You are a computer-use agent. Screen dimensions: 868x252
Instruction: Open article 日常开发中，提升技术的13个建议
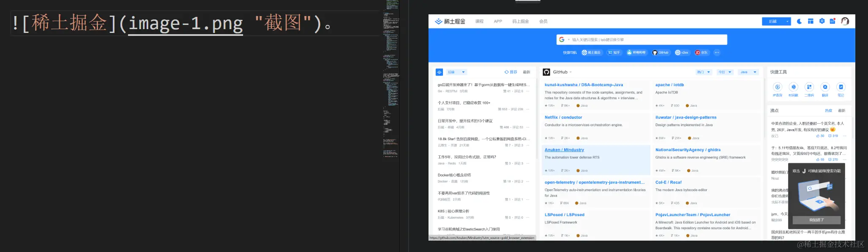coord(465,121)
